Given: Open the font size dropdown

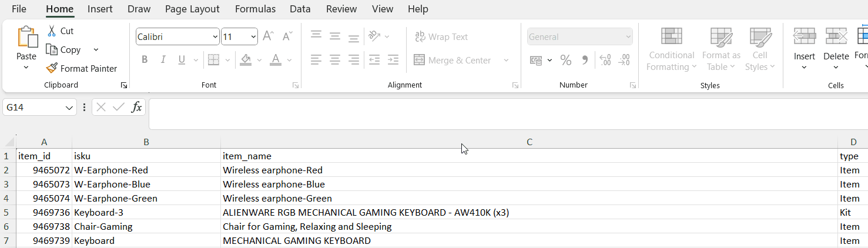Looking at the screenshot, I should 253,37.
